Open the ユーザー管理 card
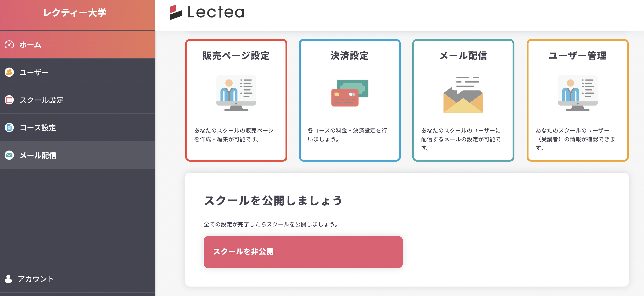Screen dimensions: 644x296 577,100
